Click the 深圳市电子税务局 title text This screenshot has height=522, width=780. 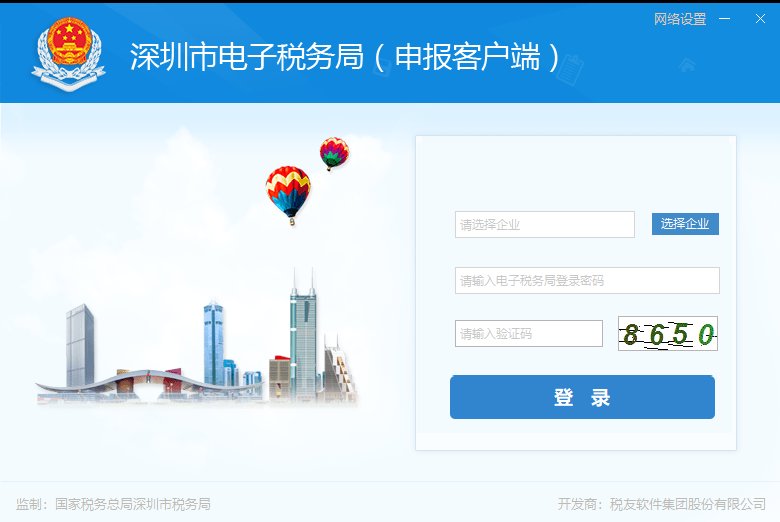point(247,56)
